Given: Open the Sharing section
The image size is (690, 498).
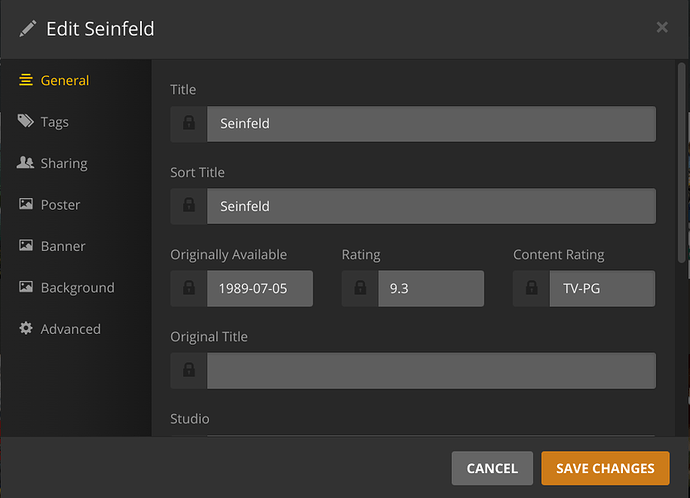Looking at the screenshot, I should pyautogui.click(x=63, y=163).
